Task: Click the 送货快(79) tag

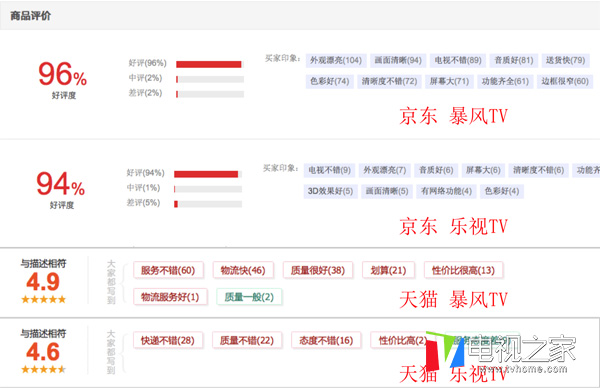Action: (x=566, y=60)
